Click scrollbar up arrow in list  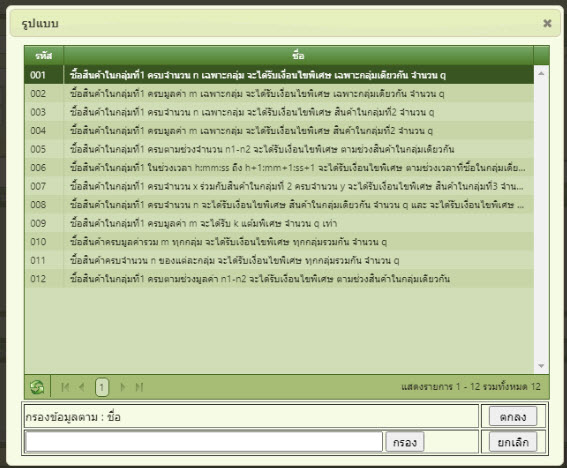point(541,73)
